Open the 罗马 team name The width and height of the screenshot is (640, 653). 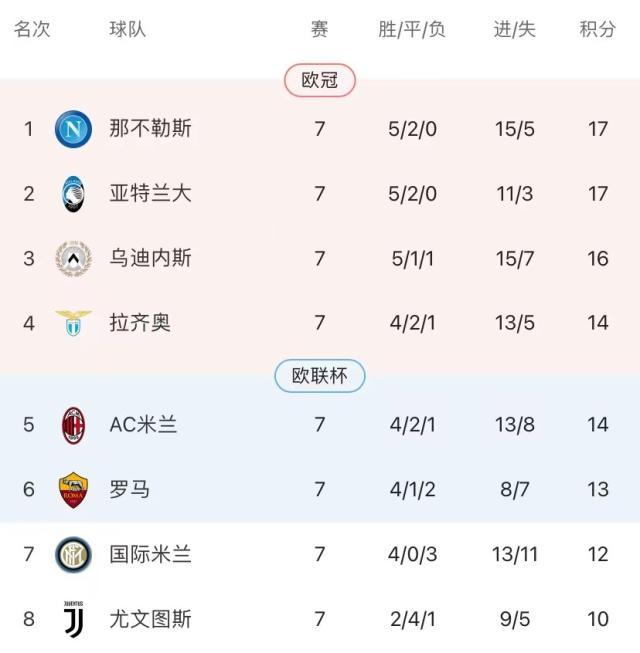click(130, 489)
